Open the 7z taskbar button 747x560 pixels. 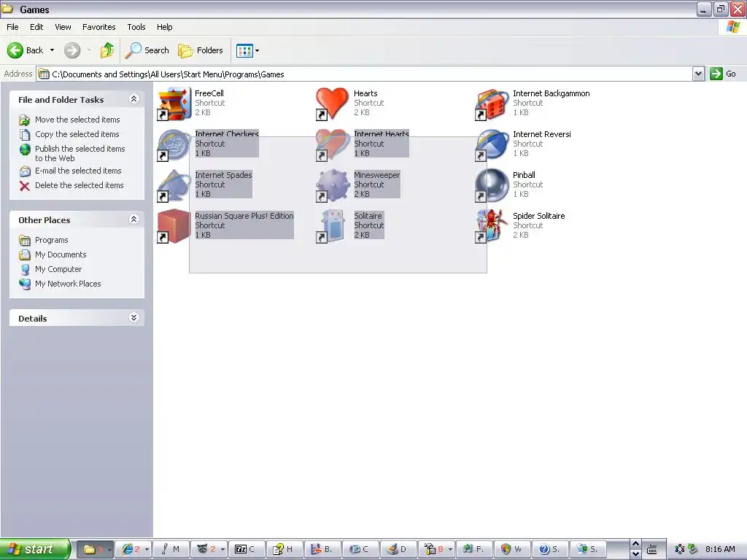point(247,549)
